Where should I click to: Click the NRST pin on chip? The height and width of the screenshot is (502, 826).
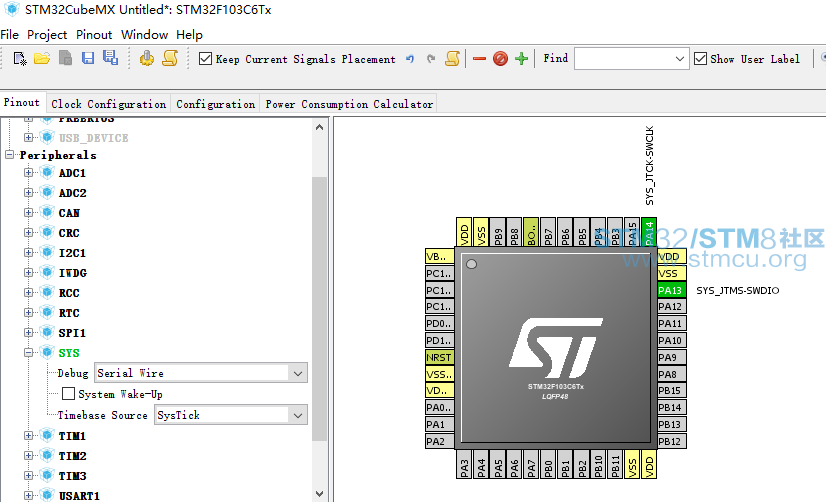point(439,357)
